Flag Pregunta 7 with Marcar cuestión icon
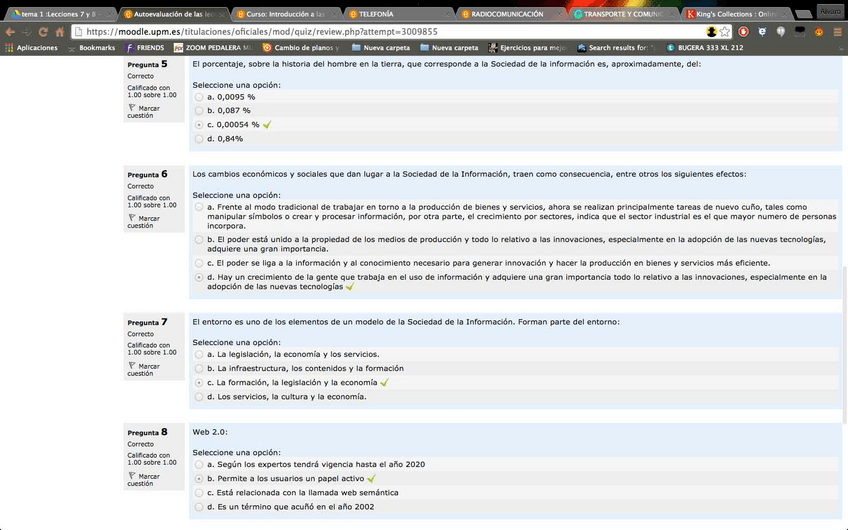The width and height of the screenshot is (848, 530). 132,366
